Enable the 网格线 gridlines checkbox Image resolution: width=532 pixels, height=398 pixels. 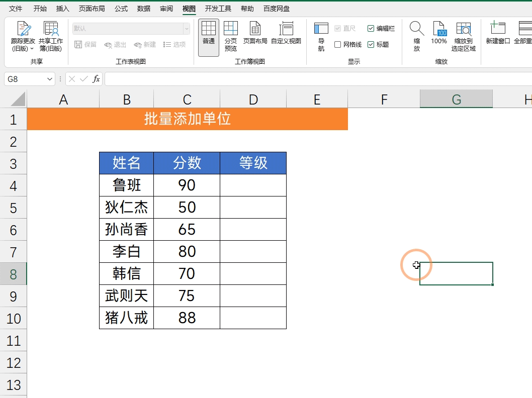tap(337, 44)
